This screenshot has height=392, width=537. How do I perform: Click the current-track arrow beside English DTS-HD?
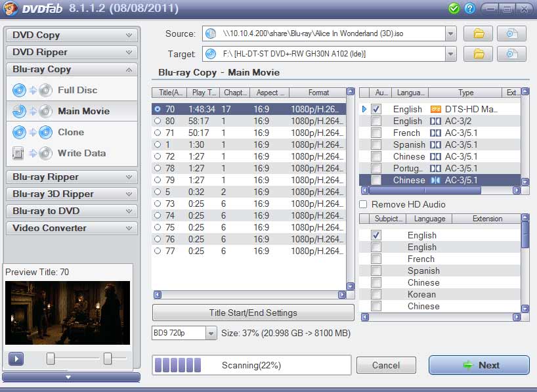pos(364,109)
